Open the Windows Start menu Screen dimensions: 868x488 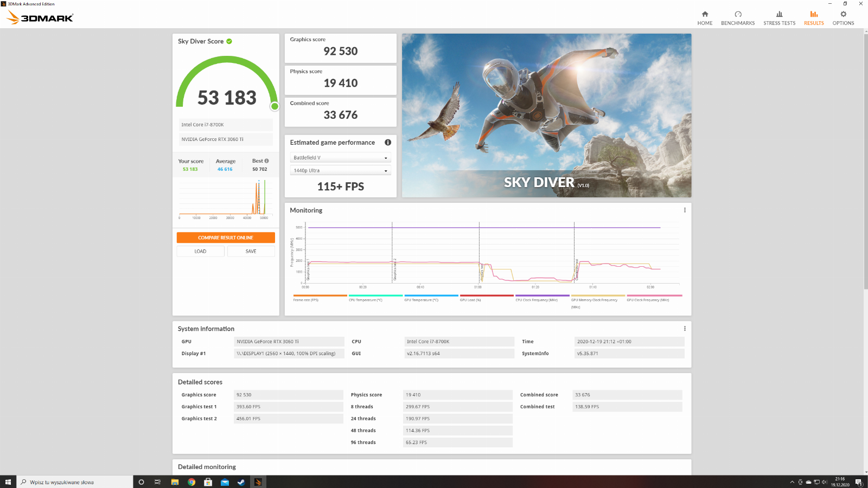(x=8, y=482)
